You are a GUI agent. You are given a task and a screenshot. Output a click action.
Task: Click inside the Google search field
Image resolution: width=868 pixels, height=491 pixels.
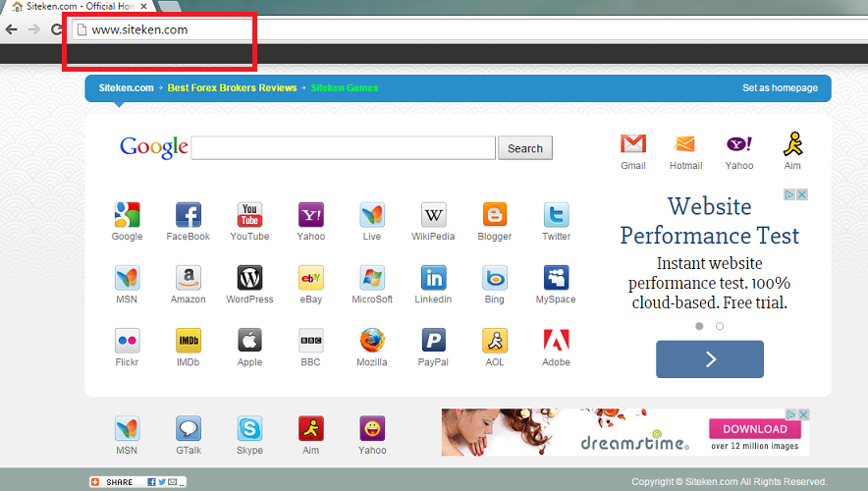click(343, 148)
